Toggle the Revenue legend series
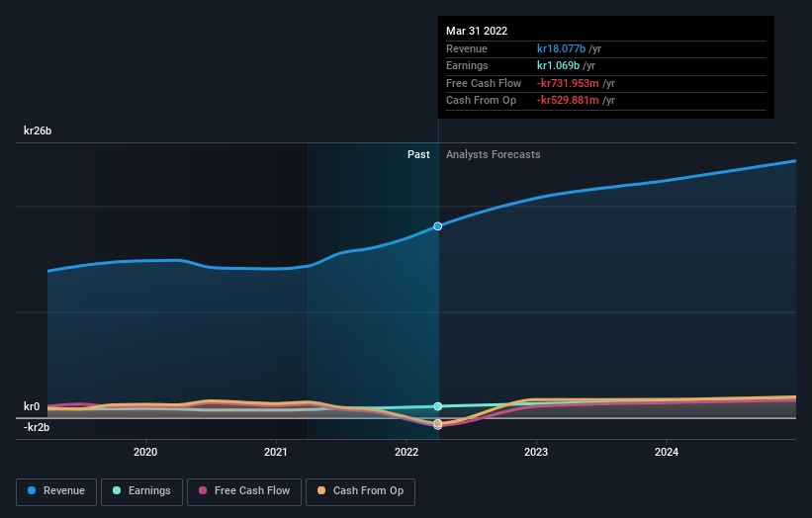Screen dimensions: 812x518 point(56,491)
